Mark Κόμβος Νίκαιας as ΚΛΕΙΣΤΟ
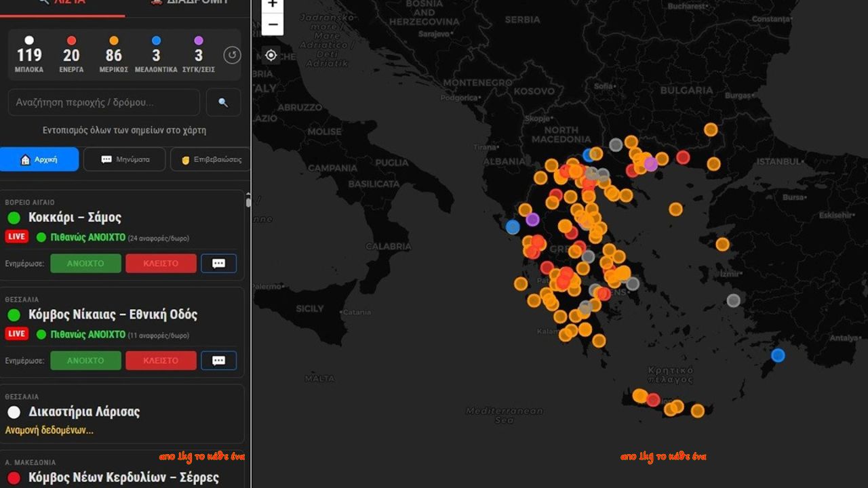Image resolution: width=868 pixels, height=488 pixels. [161, 361]
